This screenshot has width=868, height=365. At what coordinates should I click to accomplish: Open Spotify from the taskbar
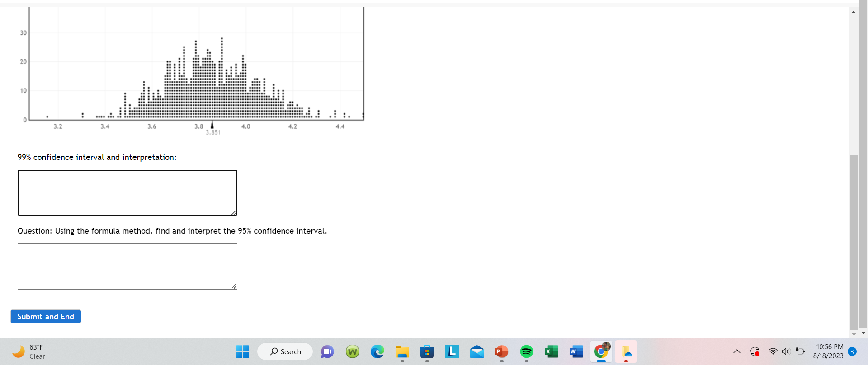[x=526, y=351]
